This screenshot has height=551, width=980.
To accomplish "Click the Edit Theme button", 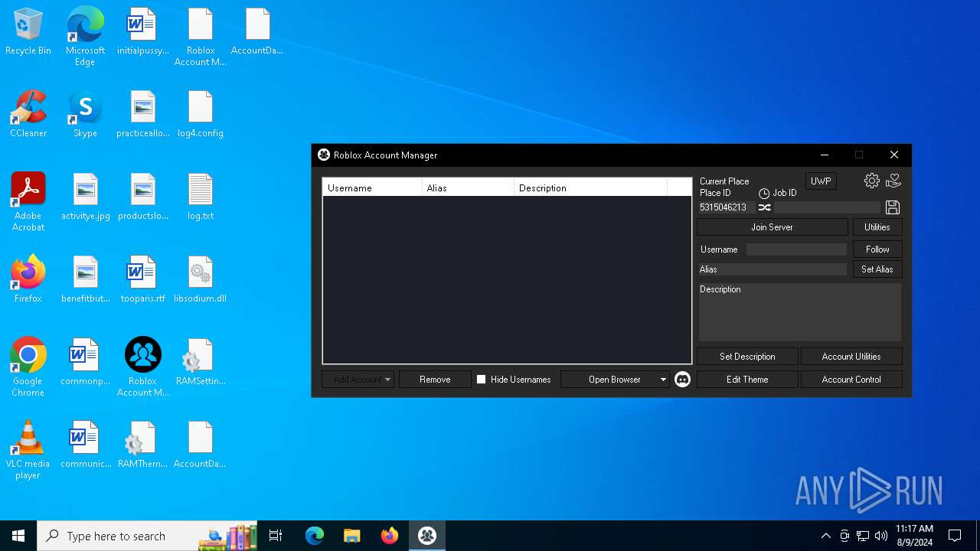I will tap(747, 380).
